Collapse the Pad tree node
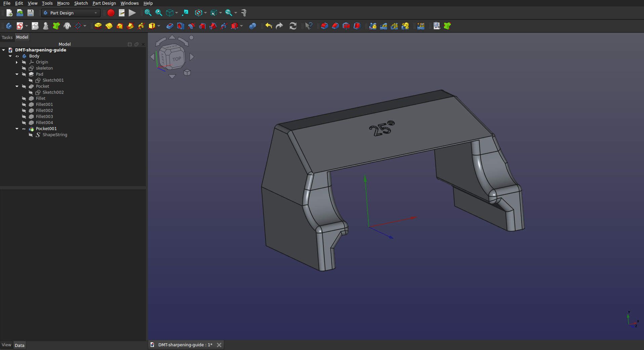644x350 pixels. [17, 74]
